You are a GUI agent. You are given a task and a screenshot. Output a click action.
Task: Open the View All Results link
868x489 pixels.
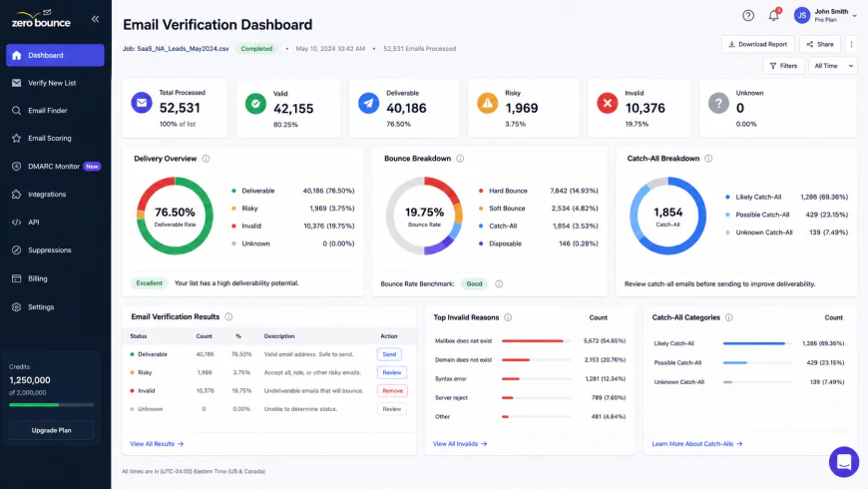pos(157,444)
